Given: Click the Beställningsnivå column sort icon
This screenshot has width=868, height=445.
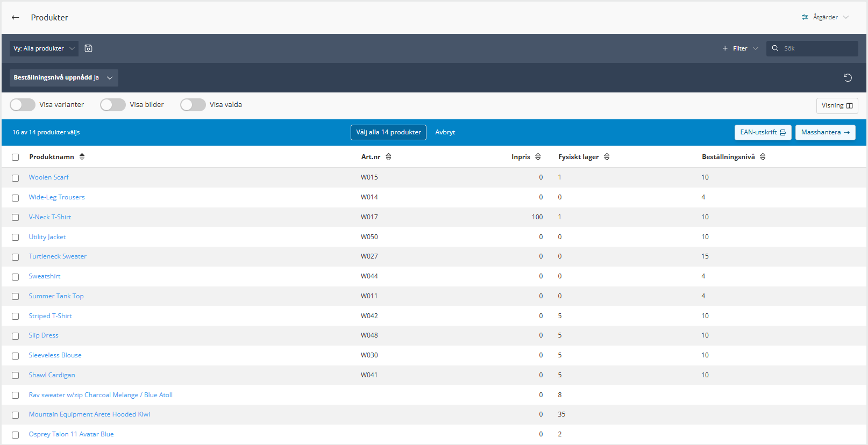Looking at the screenshot, I should pos(763,157).
